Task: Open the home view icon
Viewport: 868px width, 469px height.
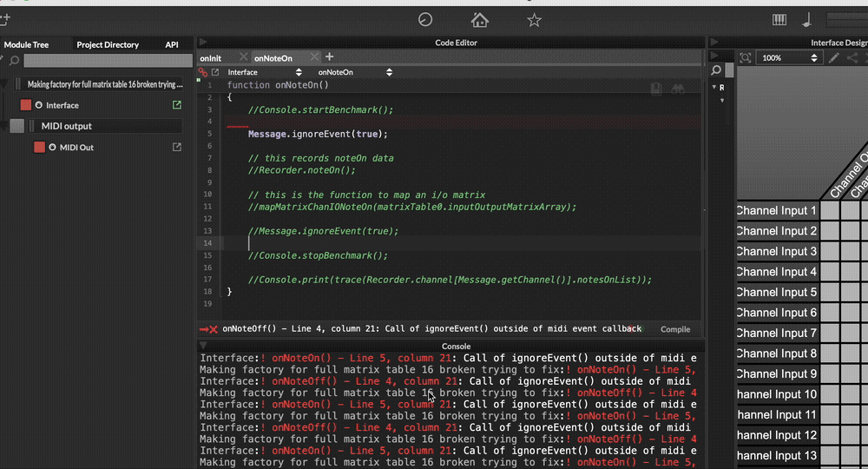Action: (x=480, y=21)
